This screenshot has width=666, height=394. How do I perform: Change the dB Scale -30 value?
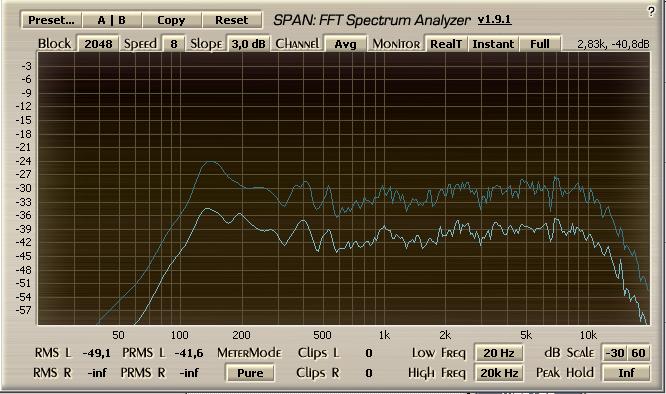[x=615, y=353]
